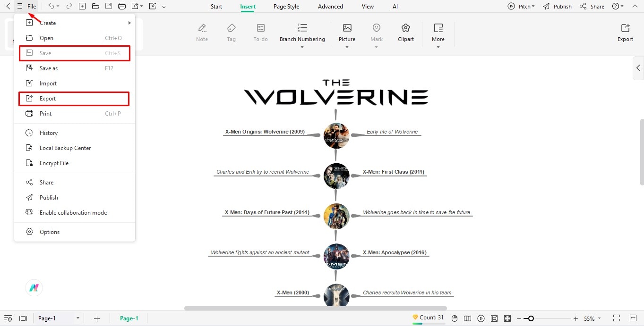The image size is (644, 326).
Task: Click the fit width icon at bottom-right
Action: pos(634,318)
